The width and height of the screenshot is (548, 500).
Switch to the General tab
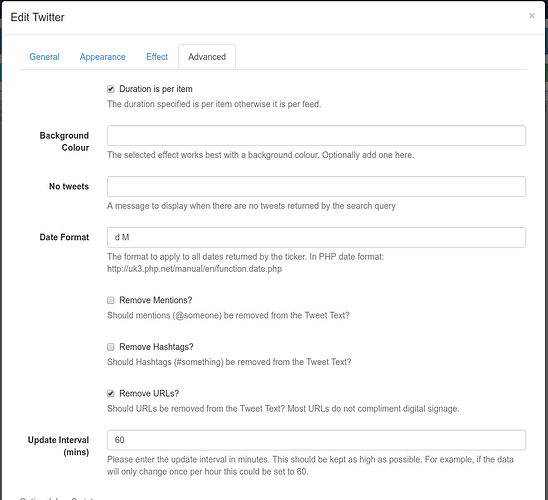tap(44, 57)
